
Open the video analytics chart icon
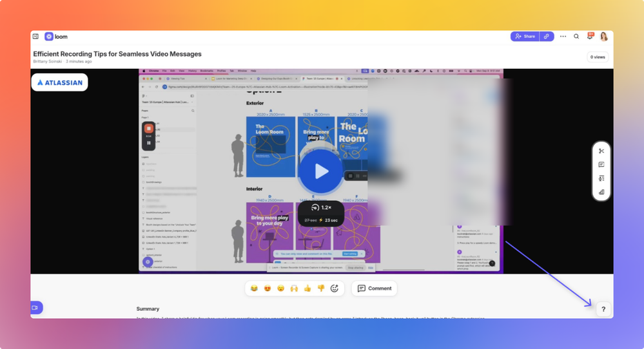coord(601,191)
